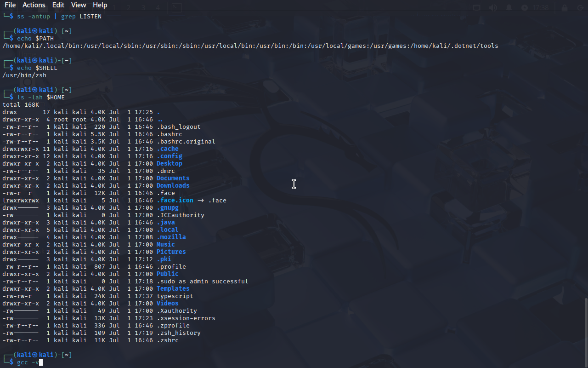Click the Public directory name
The image size is (588, 368).
(x=168, y=274)
